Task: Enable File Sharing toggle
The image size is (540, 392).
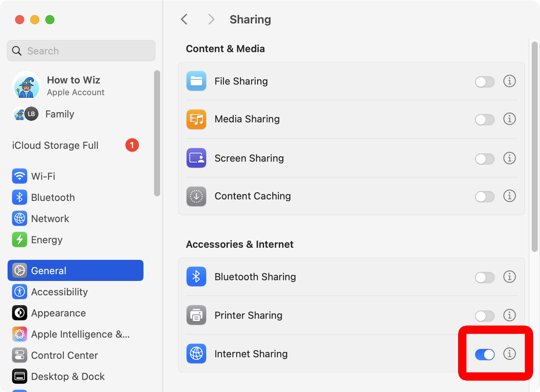Action: coord(484,82)
